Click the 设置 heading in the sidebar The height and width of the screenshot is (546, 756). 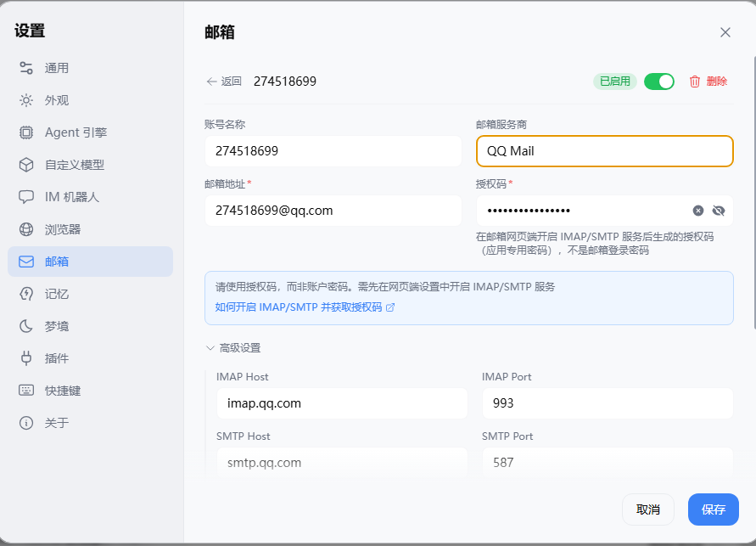pos(30,31)
